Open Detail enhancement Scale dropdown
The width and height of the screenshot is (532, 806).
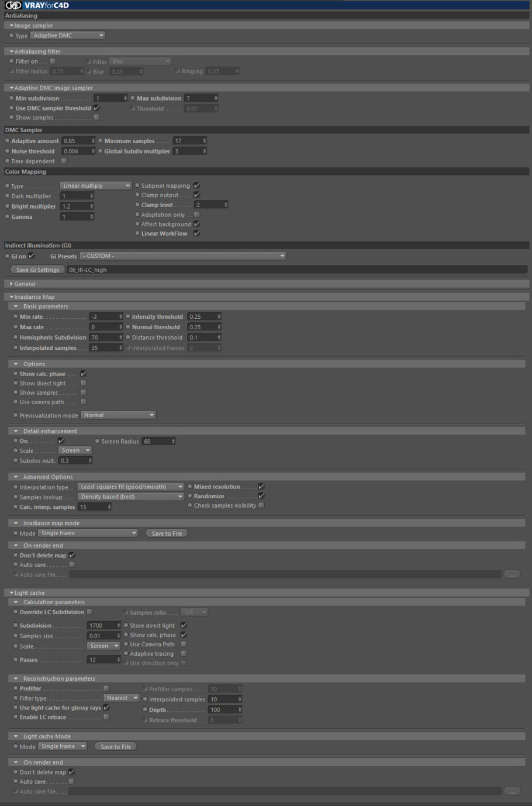pyautogui.click(x=75, y=451)
